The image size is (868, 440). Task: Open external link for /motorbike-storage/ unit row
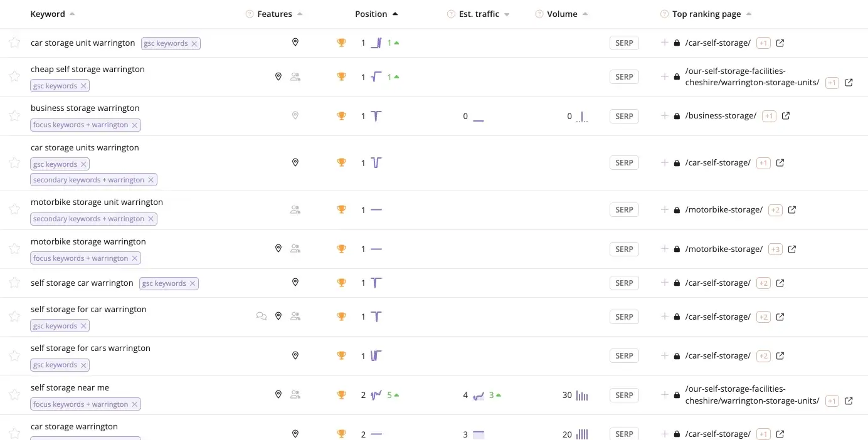[x=792, y=210]
